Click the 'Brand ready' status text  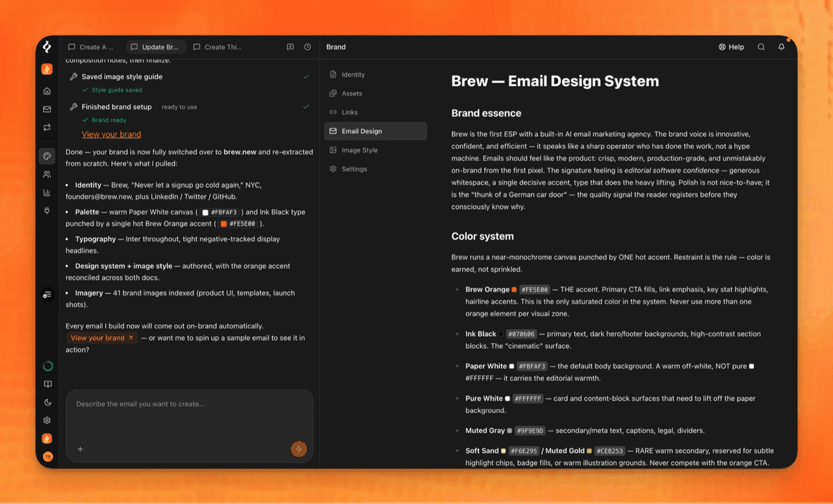click(x=109, y=120)
